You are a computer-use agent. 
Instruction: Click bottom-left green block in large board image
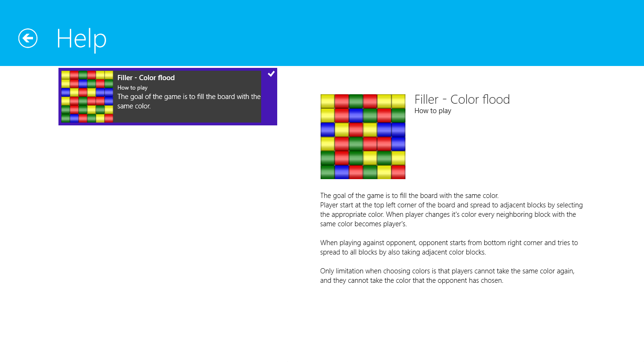(x=328, y=172)
